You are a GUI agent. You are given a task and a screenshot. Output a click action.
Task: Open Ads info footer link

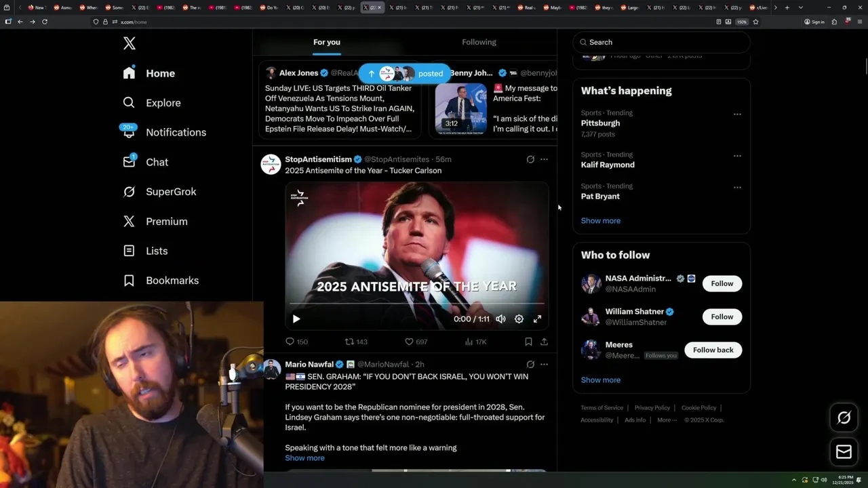635,420
